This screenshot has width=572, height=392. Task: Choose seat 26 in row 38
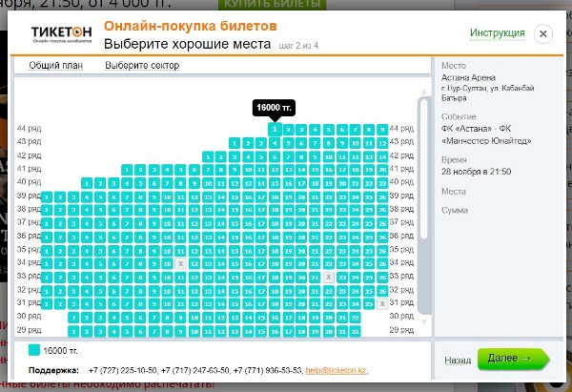pyautogui.click(x=382, y=210)
